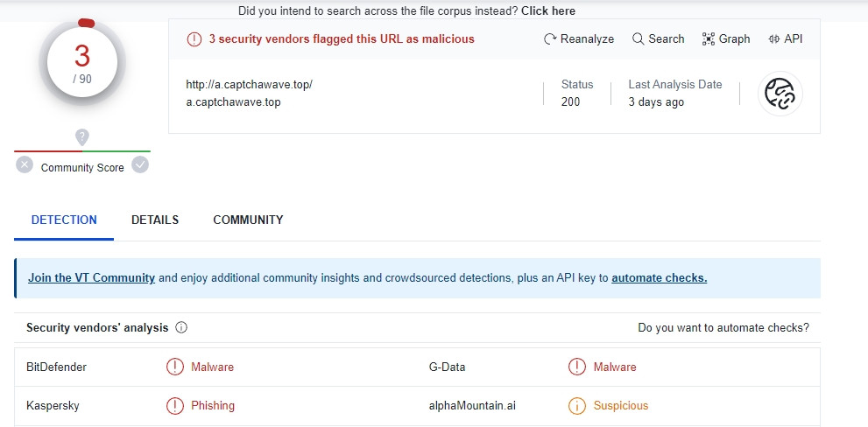
Task: Click the info icon beside Security vendors' analysis
Action: point(181,328)
